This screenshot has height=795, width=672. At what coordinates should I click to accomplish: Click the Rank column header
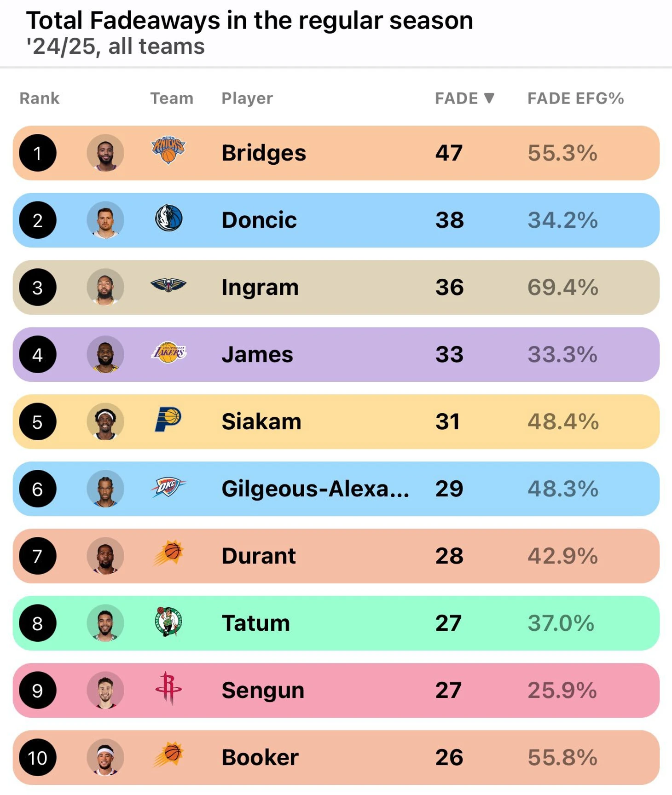click(x=40, y=98)
